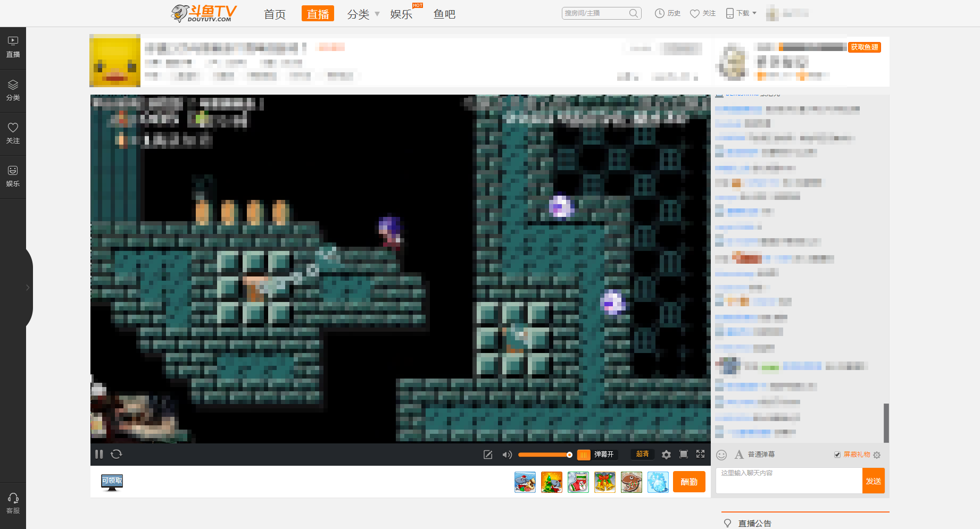Click the yellow duck streamer avatar

pos(115,61)
